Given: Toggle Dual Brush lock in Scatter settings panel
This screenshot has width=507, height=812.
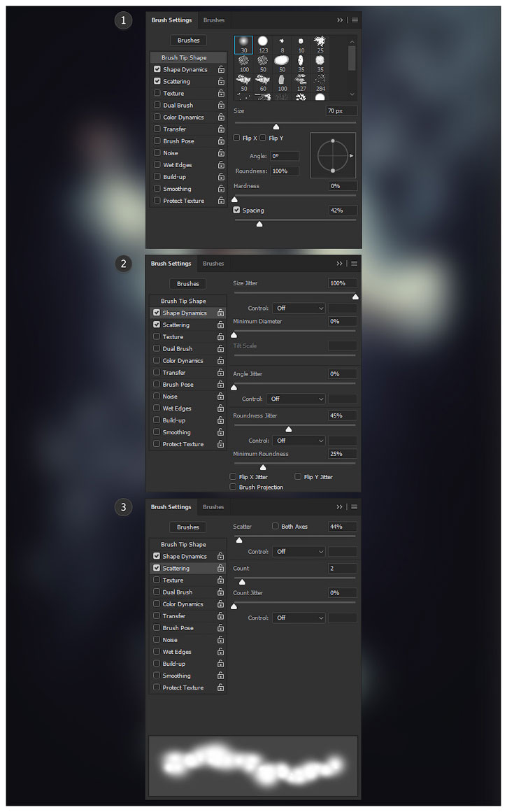Looking at the screenshot, I should coord(220,592).
